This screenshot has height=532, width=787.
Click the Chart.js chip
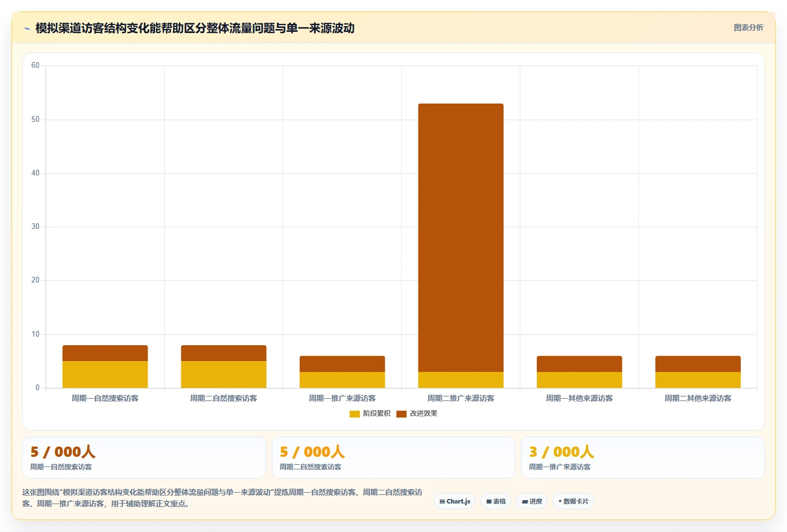tap(455, 501)
